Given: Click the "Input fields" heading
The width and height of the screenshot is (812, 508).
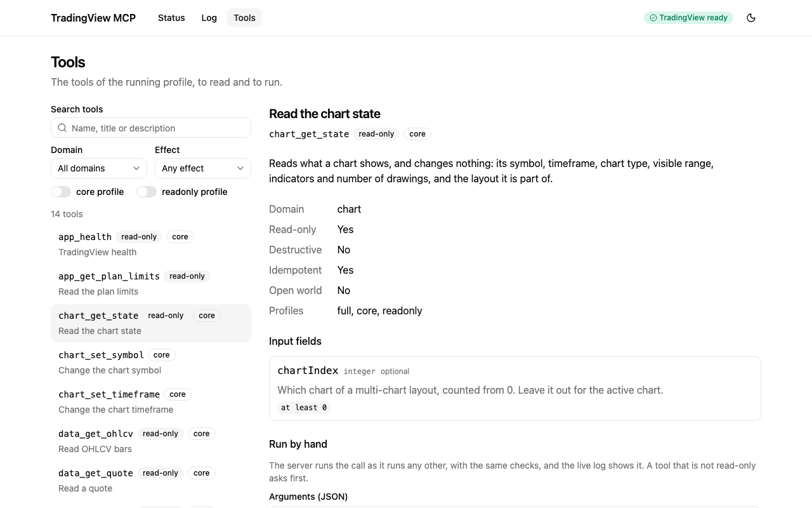Looking at the screenshot, I should (295, 341).
